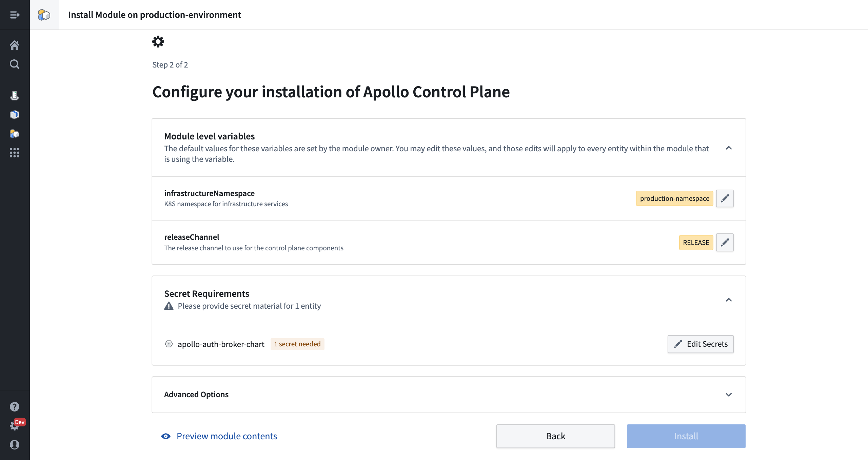The image size is (868, 460).
Task: Click 'Install Module on production-environment' title
Action: point(155,15)
